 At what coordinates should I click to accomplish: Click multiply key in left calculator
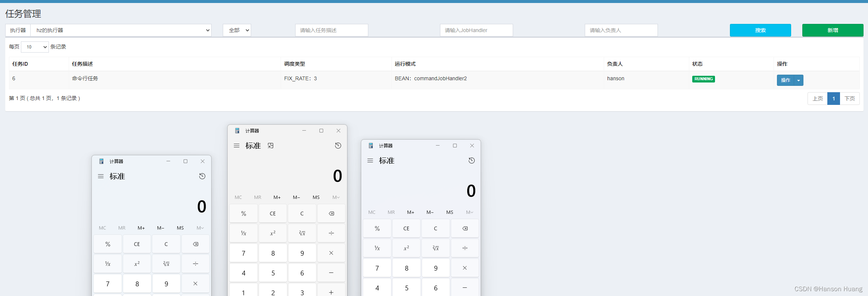[x=196, y=284]
